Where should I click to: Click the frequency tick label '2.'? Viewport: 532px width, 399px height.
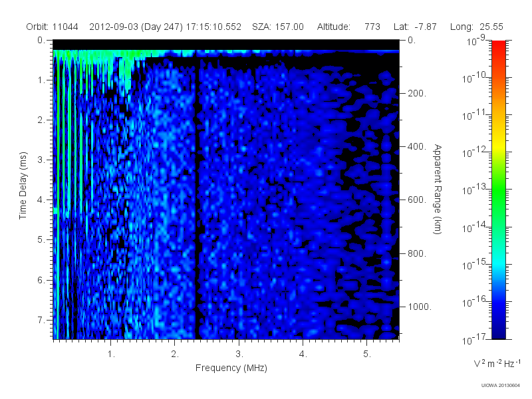point(175,354)
